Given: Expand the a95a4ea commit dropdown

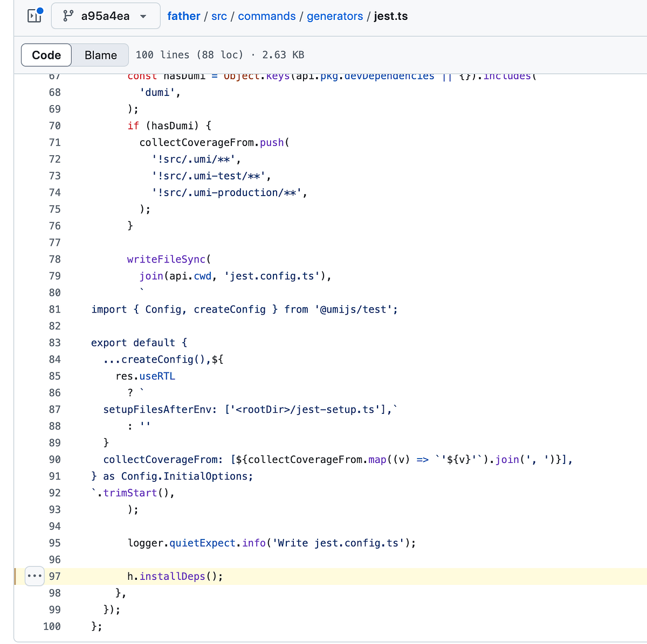Looking at the screenshot, I should click(106, 16).
